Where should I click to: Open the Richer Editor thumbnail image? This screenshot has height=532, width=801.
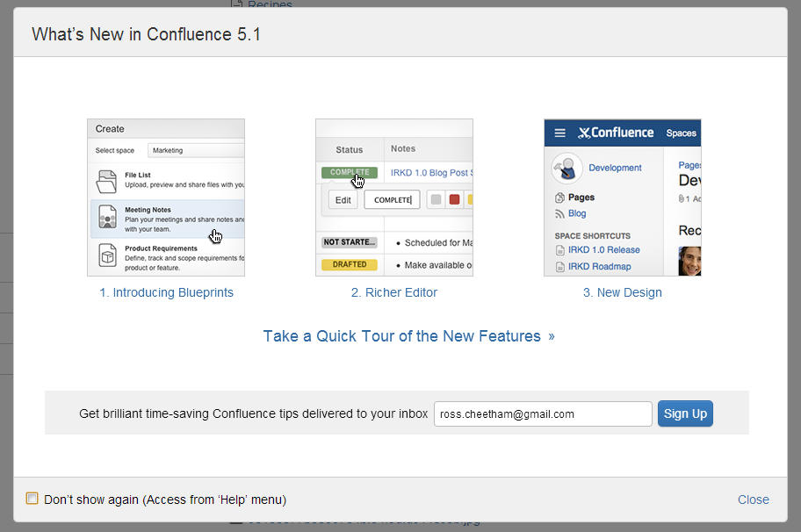394,198
